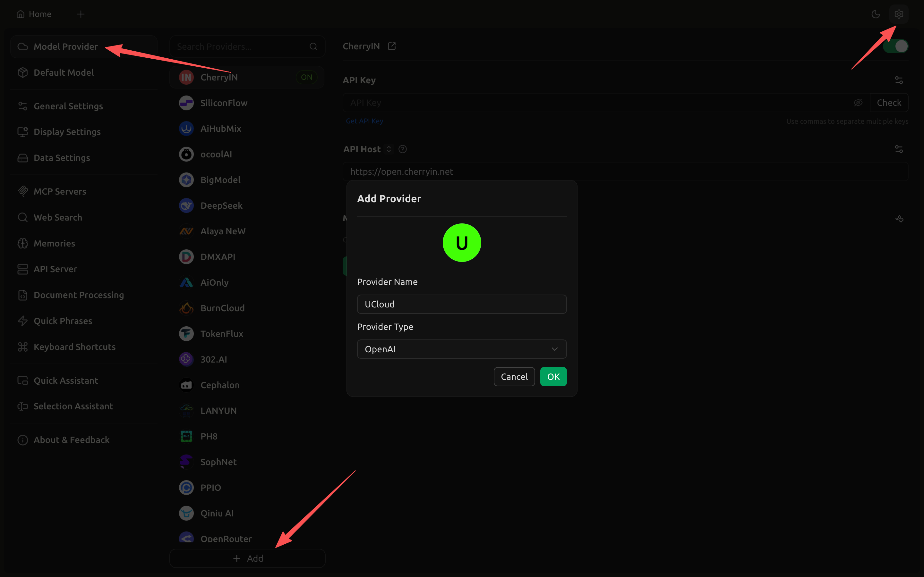Click API Key settings sliders icon
This screenshot has height=577, width=924.
(898, 80)
